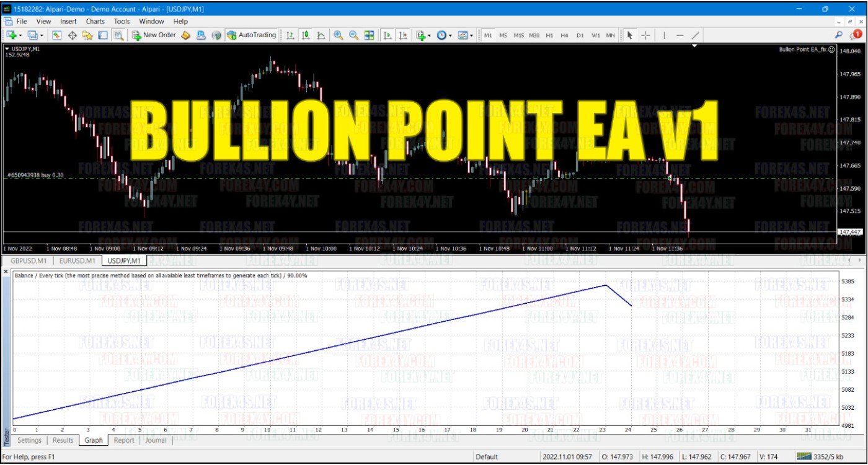The height and width of the screenshot is (465, 868).
Task: Switch to the Report tab
Action: [x=124, y=440]
